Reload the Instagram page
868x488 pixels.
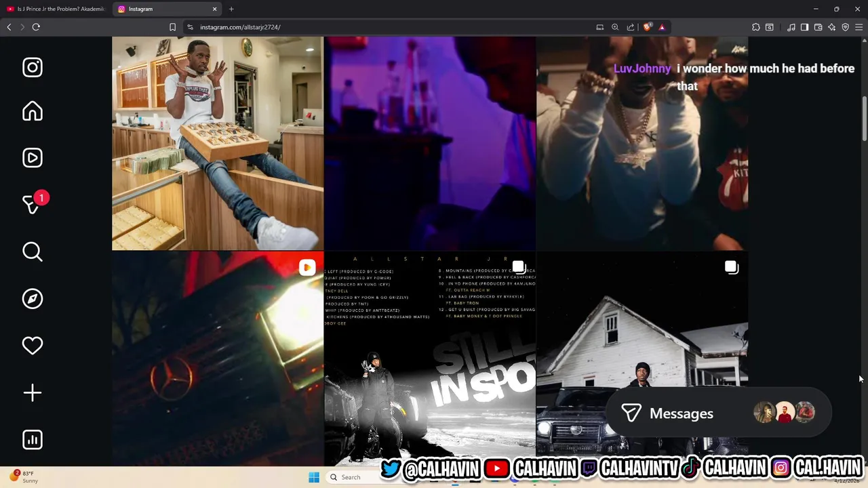36,27
